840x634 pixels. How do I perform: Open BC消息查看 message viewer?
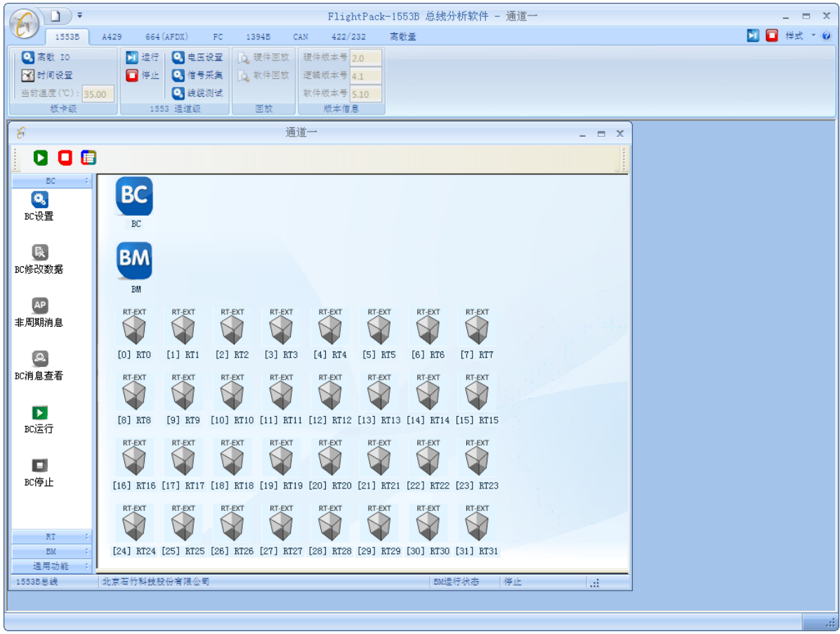[40, 359]
